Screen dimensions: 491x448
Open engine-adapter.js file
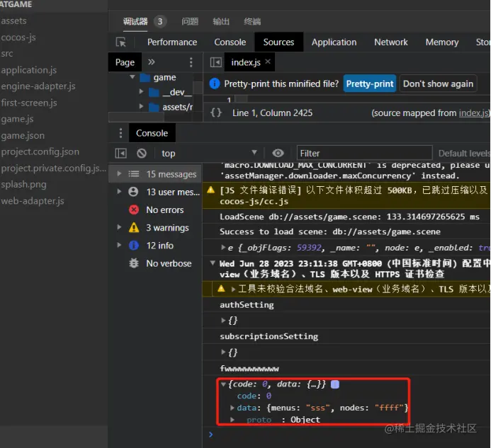[38, 86]
